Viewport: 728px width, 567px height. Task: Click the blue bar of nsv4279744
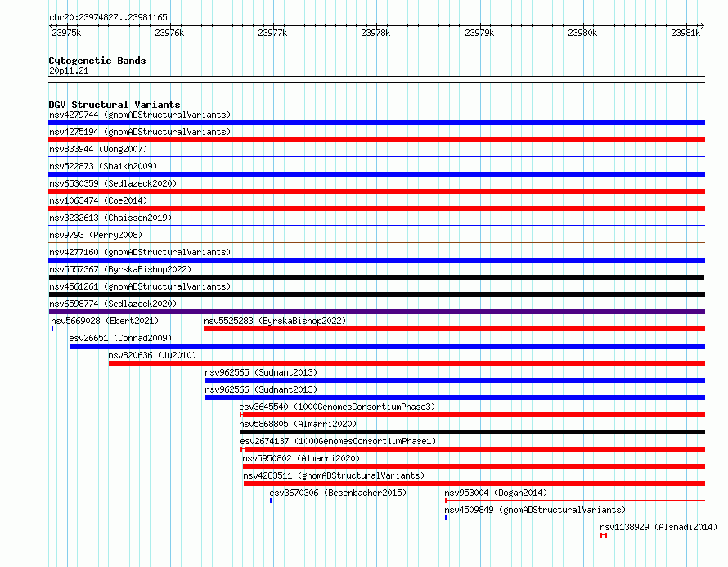tap(376, 123)
